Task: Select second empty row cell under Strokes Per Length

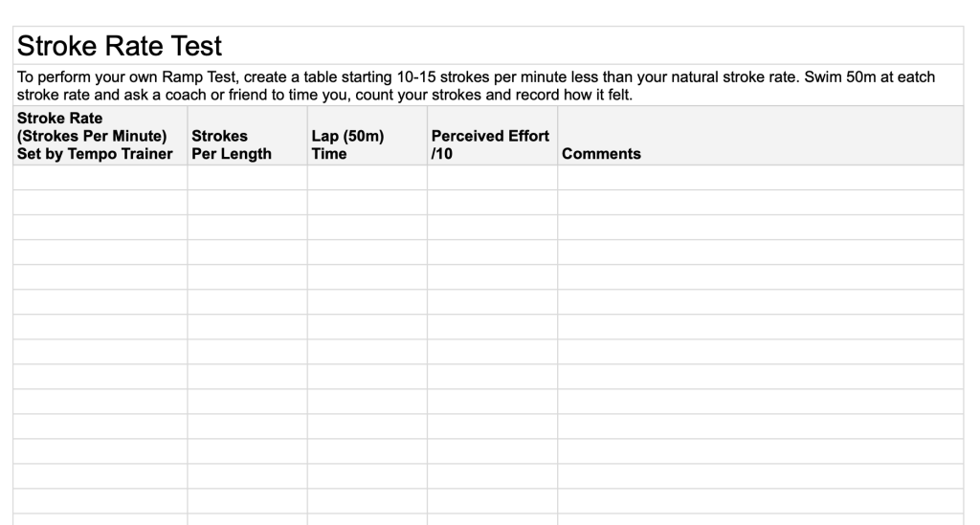Action: pyautogui.click(x=247, y=203)
